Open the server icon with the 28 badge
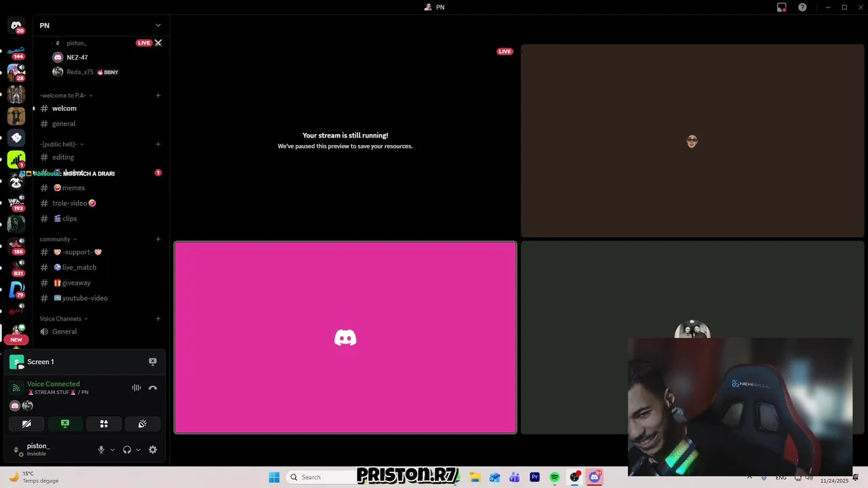This screenshot has height=488, width=868. (x=16, y=73)
